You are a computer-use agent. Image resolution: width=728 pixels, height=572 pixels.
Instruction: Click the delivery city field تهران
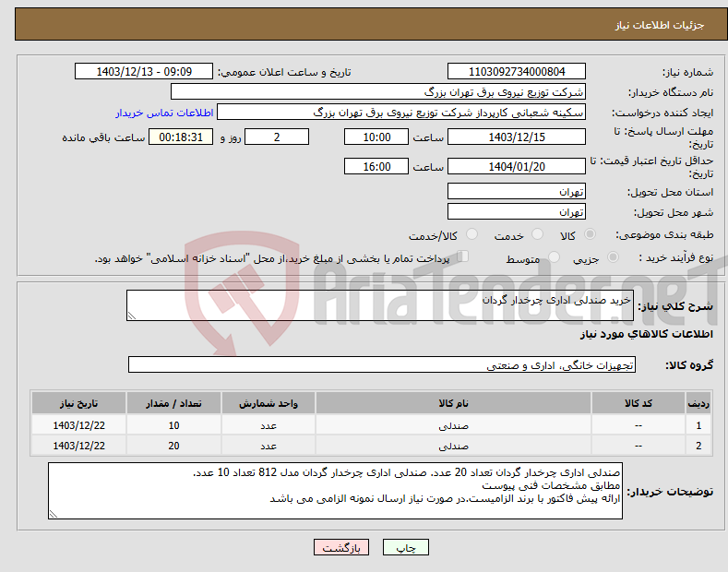(x=517, y=211)
